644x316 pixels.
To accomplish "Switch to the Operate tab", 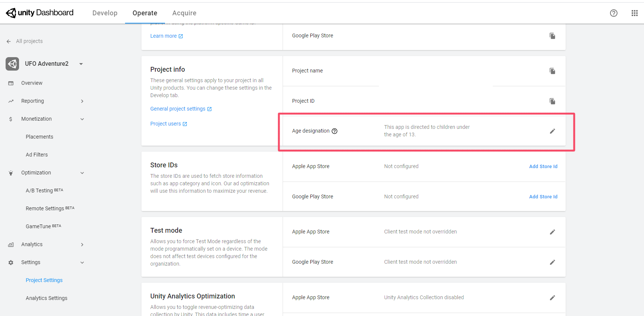I will [145, 13].
